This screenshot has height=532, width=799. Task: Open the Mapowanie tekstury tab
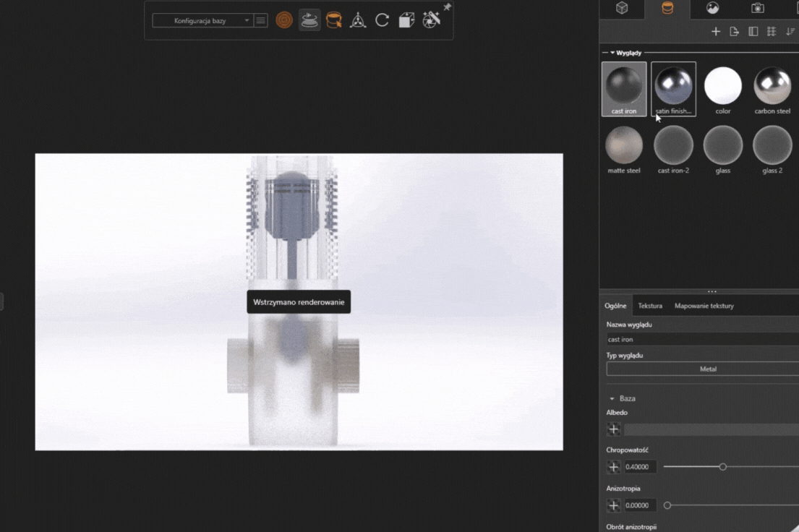point(704,306)
